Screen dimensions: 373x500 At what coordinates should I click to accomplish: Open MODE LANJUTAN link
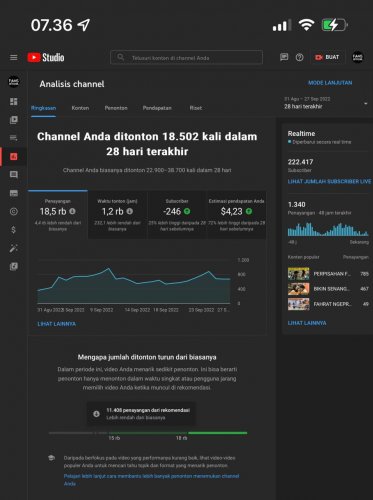[x=330, y=83]
